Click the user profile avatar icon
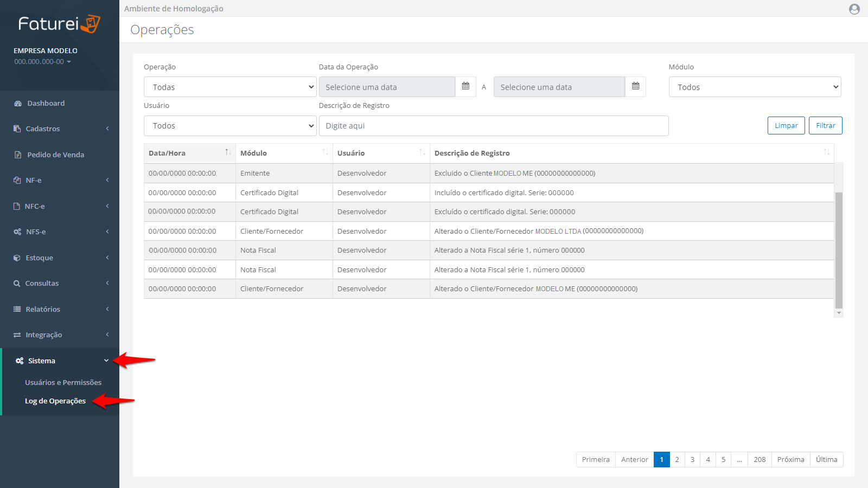The height and width of the screenshot is (488, 868). tap(854, 9)
